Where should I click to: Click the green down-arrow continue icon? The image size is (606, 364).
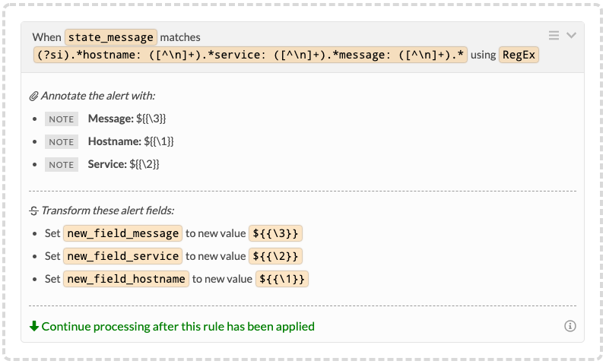tap(34, 326)
